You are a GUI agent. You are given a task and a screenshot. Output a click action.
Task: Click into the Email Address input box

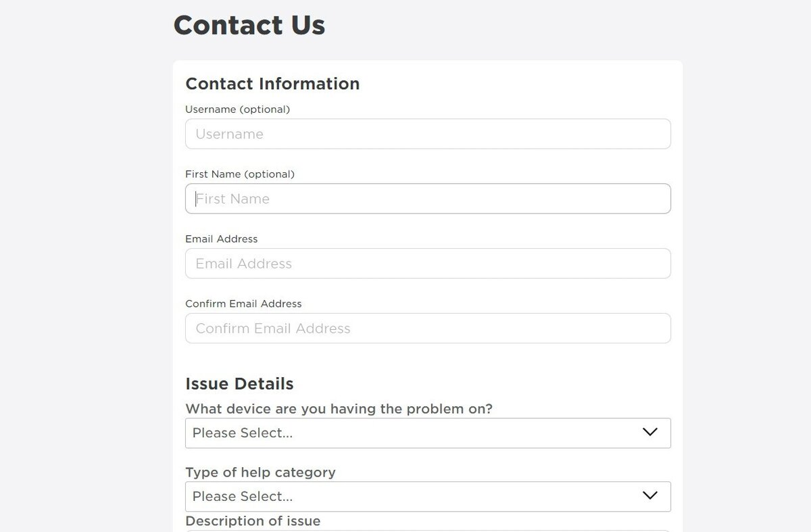coord(428,264)
